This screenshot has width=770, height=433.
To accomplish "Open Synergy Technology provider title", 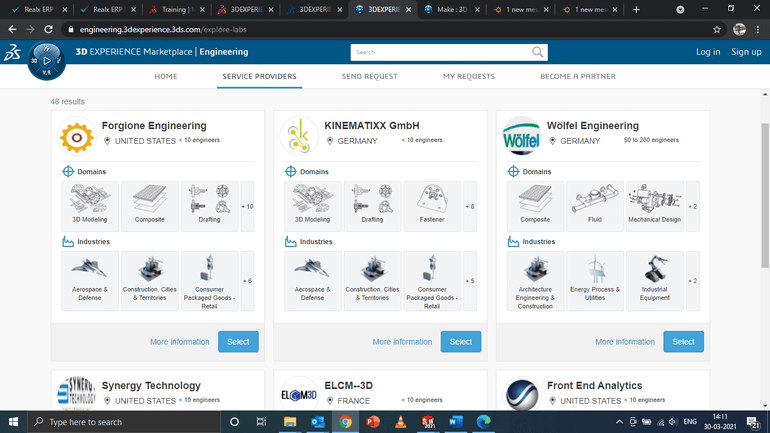I will pyautogui.click(x=151, y=386).
